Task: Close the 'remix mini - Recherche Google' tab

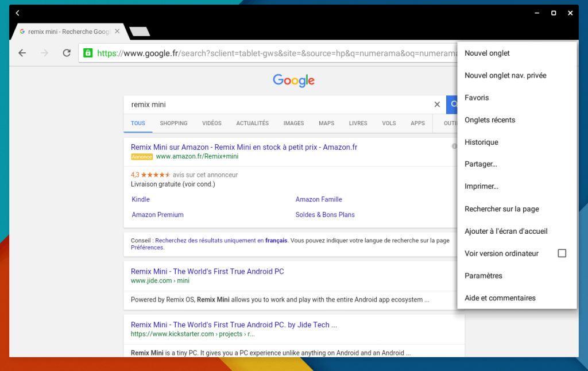Action: tap(117, 32)
